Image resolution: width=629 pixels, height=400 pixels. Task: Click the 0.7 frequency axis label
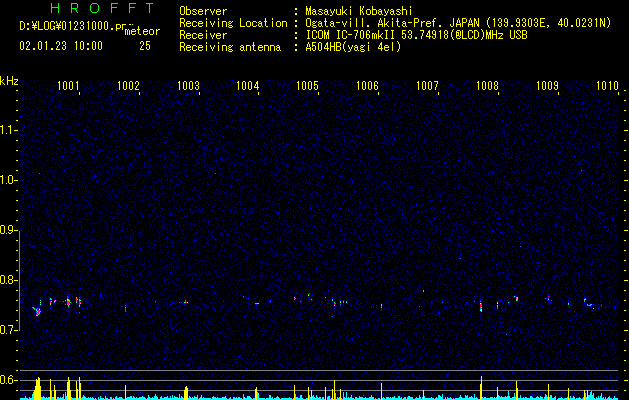click(x=8, y=330)
